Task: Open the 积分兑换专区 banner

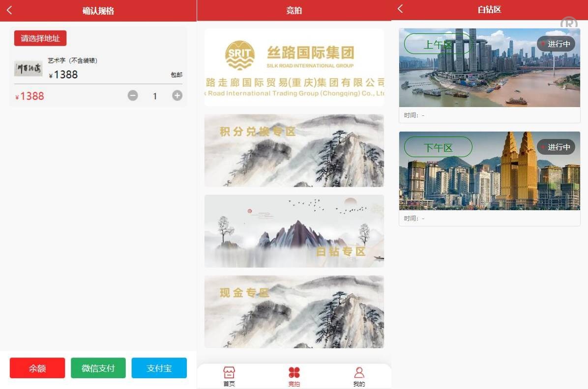Action: 294,150
